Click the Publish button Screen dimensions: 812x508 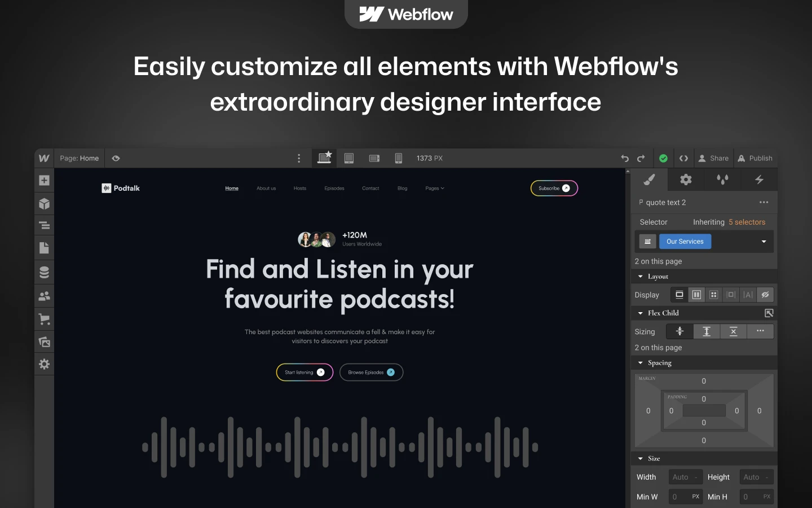click(755, 159)
